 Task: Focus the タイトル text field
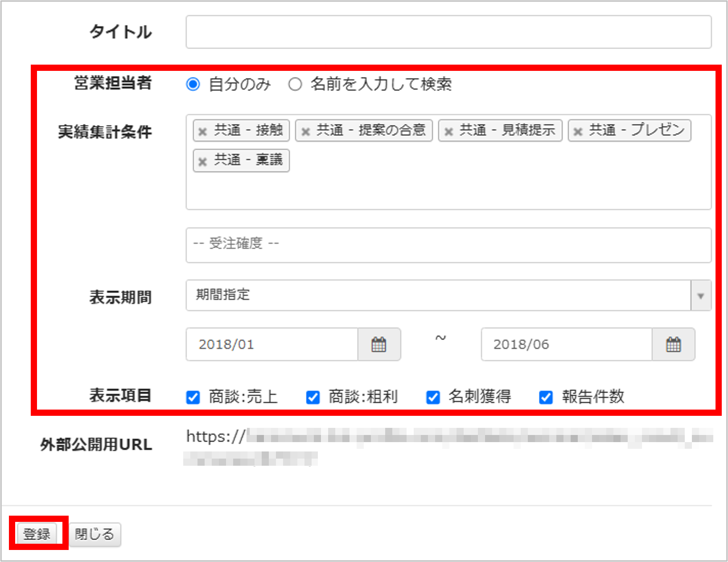pos(448,32)
